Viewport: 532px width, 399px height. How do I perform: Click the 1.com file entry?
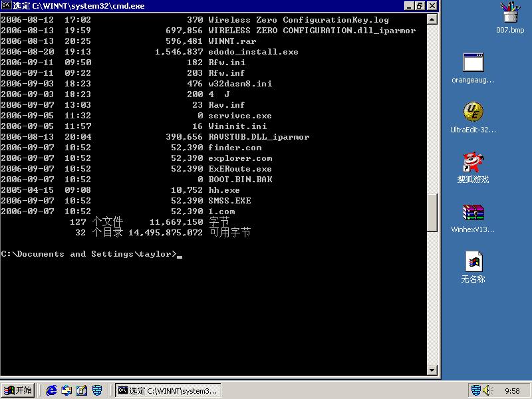point(221,211)
